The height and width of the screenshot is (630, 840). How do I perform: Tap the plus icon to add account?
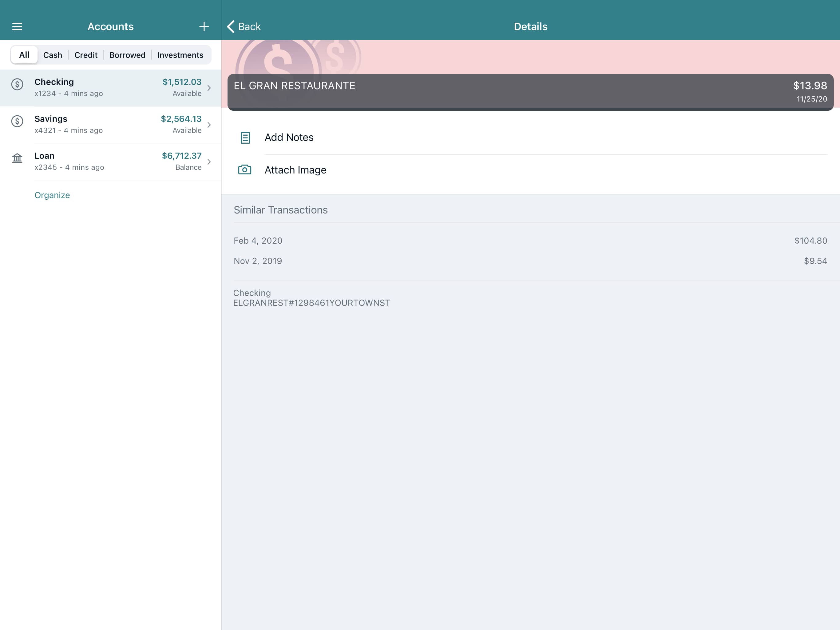point(204,26)
